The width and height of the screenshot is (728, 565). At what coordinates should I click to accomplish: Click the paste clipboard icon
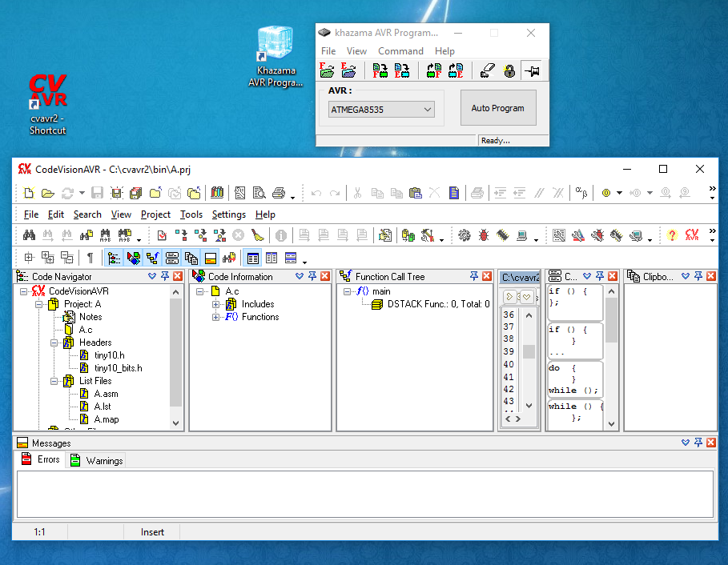click(415, 193)
